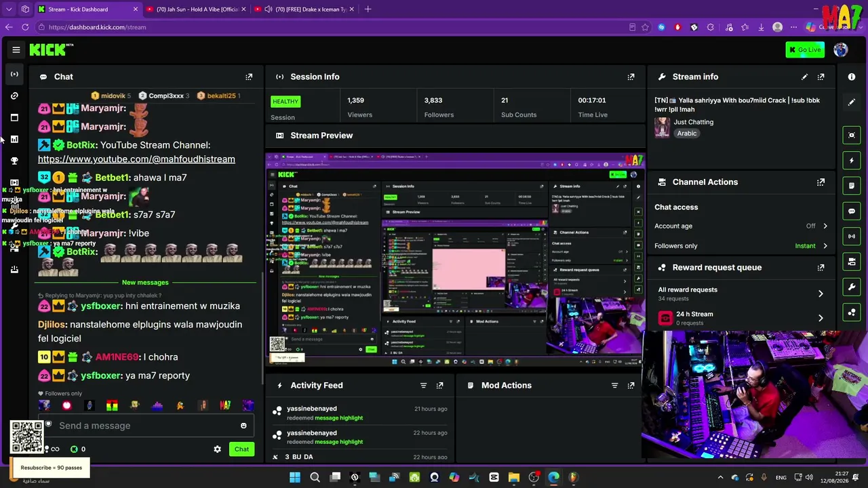Toggle the camera widget in right sidebar

point(852,262)
